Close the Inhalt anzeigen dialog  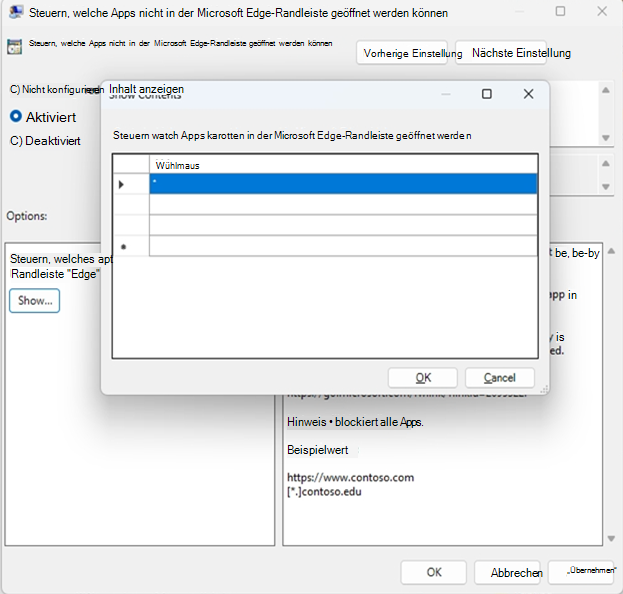point(528,94)
